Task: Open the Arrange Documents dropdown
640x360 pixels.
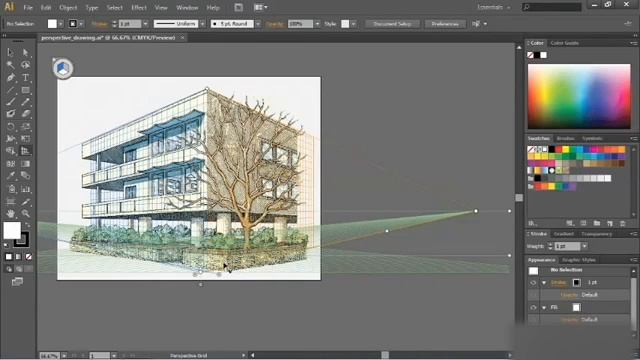Action: click(x=261, y=7)
